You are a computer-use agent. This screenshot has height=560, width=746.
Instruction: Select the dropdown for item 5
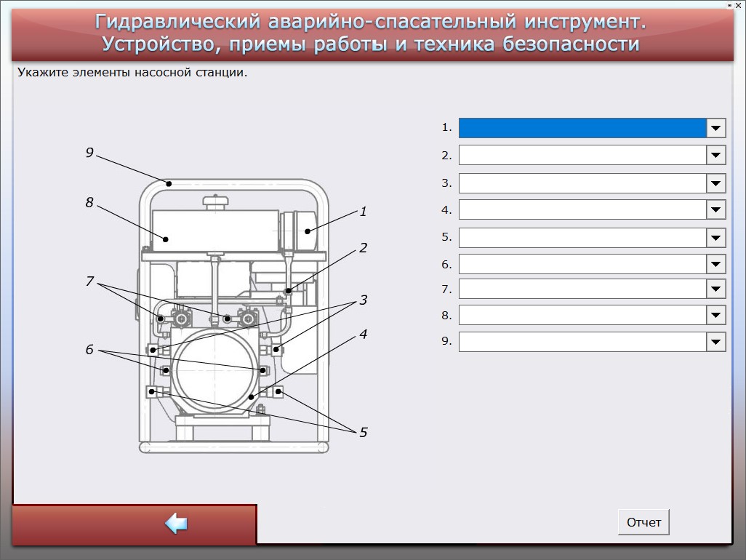716,238
